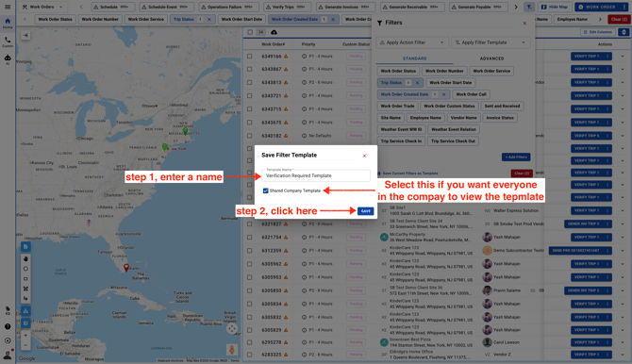Open the map camera pan control
This screenshot has width=632, height=364.
232,328
